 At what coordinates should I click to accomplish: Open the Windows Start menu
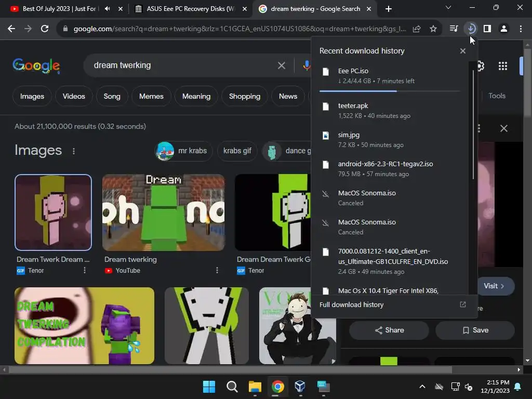(209, 387)
